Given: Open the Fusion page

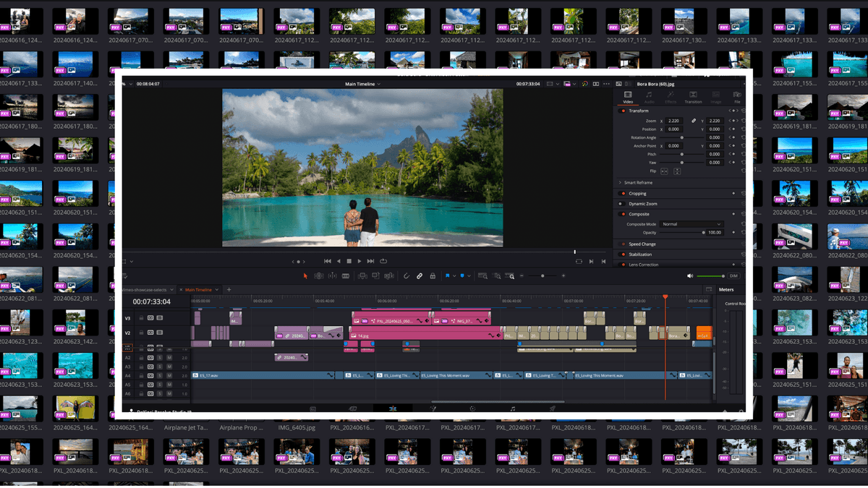Looking at the screenshot, I should click(x=433, y=408).
